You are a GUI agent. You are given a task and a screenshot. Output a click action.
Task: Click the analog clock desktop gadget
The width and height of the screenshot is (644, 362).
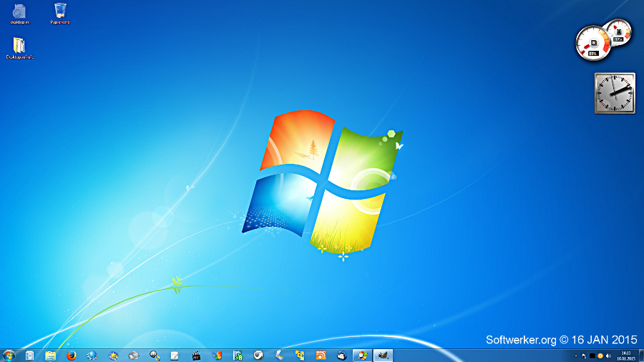(x=614, y=93)
